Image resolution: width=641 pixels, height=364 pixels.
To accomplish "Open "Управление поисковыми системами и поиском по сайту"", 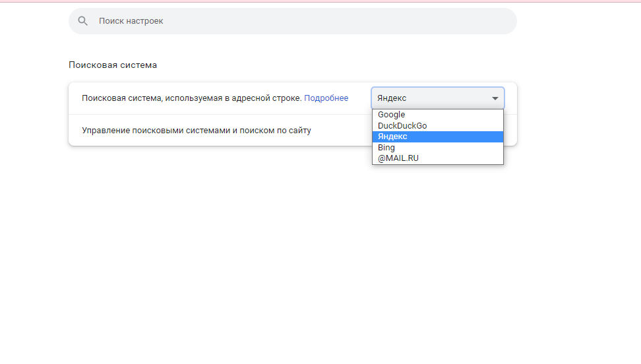I will [x=197, y=131].
